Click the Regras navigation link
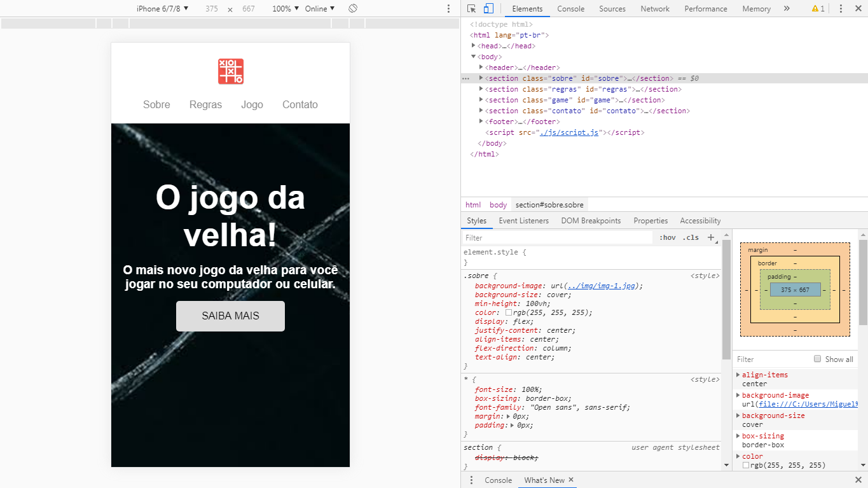Image resolution: width=868 pixels, height=488 pixels. (x=205, y=104)
